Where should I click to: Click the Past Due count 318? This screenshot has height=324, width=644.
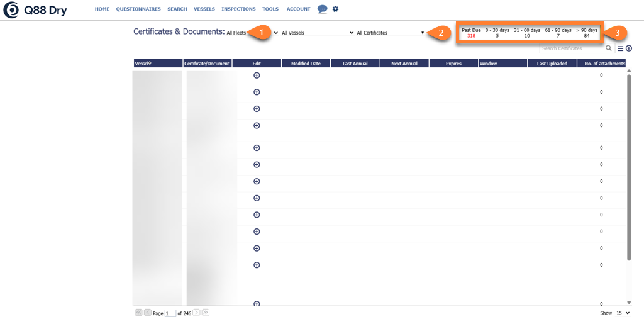(471, 36)
